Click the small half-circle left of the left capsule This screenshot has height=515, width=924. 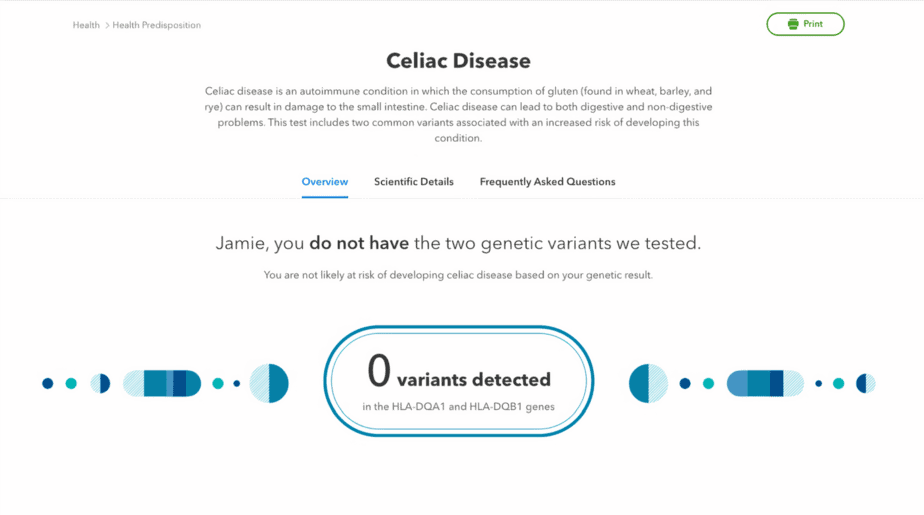tap(100, 383)
